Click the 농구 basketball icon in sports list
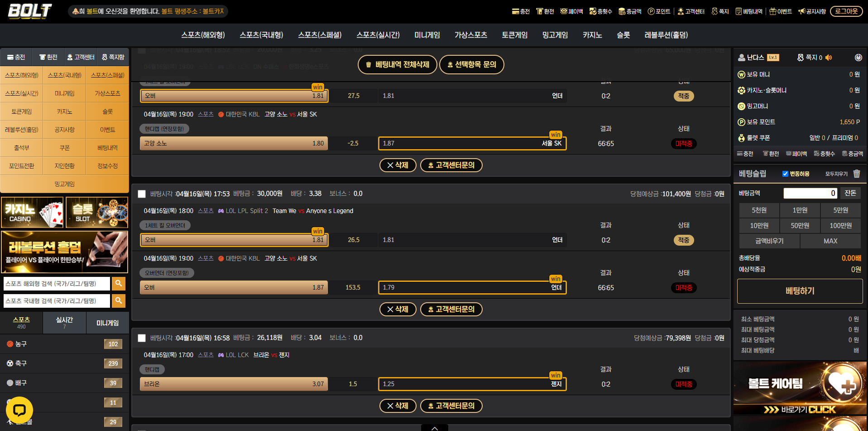 coord(10,344)
